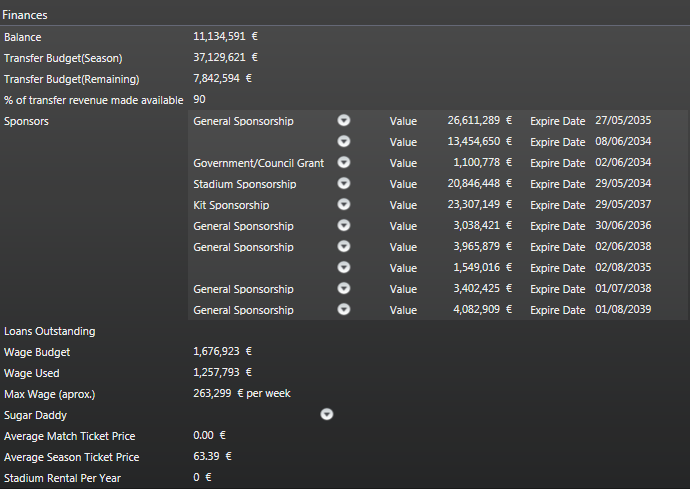Edit sponsor value 3,038,421
Viewport: 690px width, 489px height.
tap(477, 225)
